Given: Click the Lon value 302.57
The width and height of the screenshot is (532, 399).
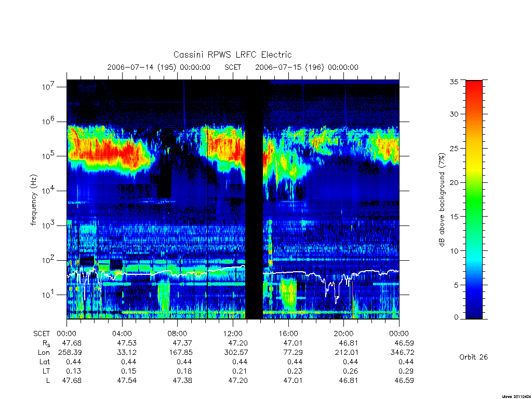Looking at the screenshot, I should [236, 353].
